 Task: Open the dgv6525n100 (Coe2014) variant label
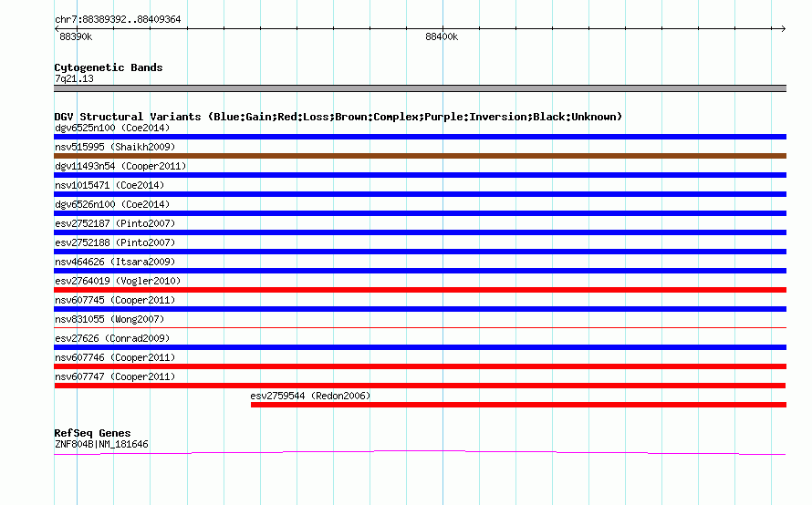[x=112, y=128]
